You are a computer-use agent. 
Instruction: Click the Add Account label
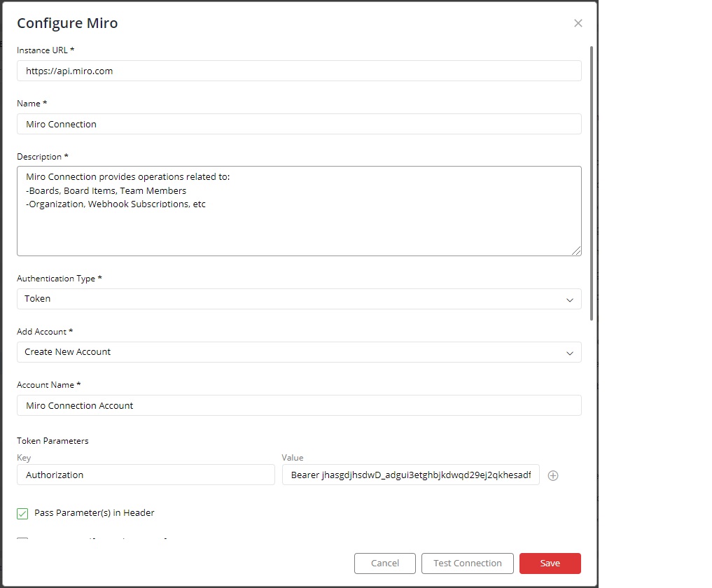pos(45,332)
